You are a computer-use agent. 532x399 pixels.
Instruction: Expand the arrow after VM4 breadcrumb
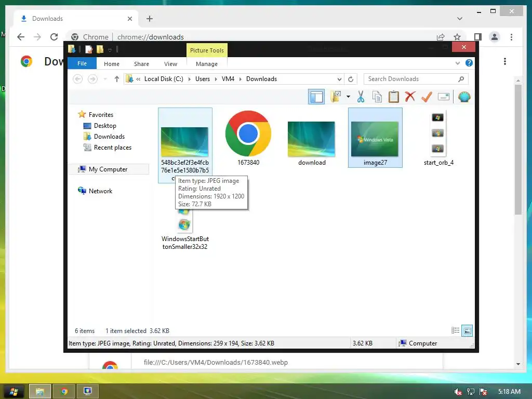pyautogui.click(x=240, y=79)
